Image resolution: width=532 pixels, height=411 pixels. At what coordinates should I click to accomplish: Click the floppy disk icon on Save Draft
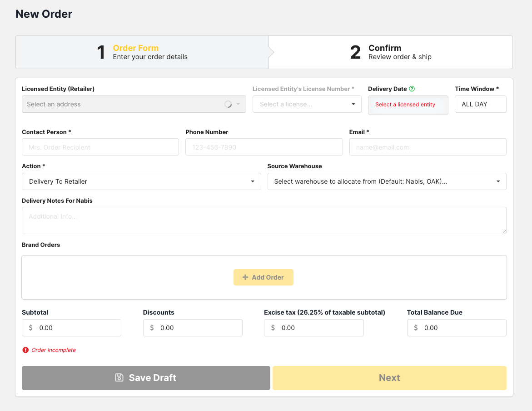click(119, 377)
